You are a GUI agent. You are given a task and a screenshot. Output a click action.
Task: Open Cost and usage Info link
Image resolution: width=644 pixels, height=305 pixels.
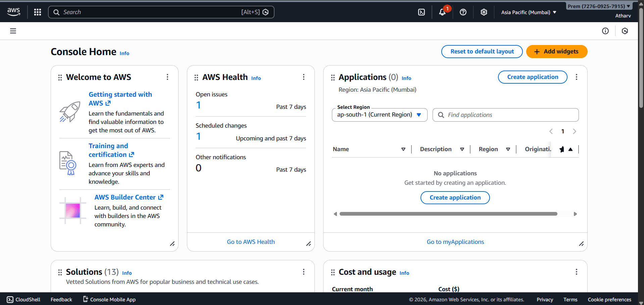(404, 273)
